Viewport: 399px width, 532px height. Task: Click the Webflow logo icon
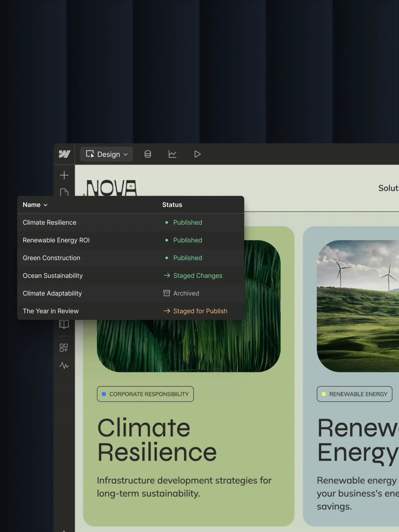[65, 154]
